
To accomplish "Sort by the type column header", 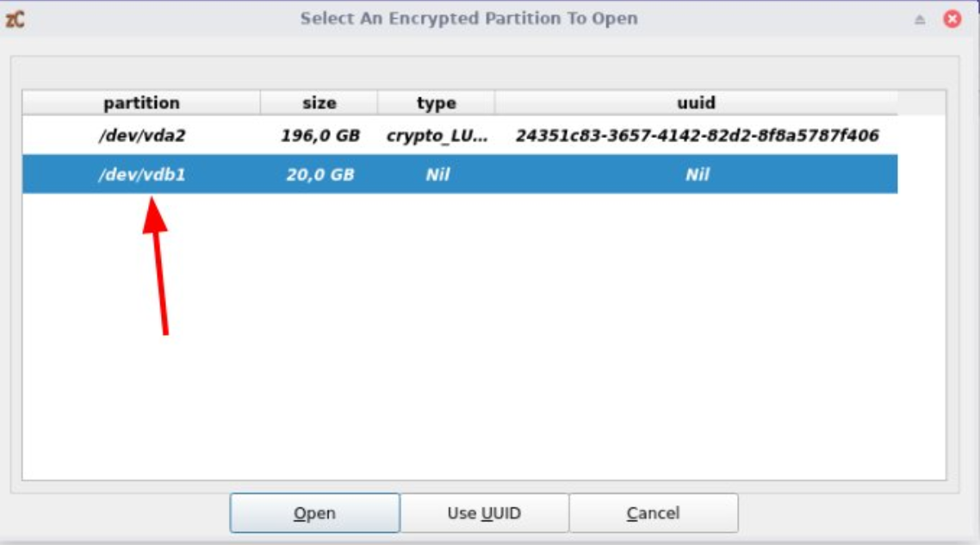I will (437, 102).
